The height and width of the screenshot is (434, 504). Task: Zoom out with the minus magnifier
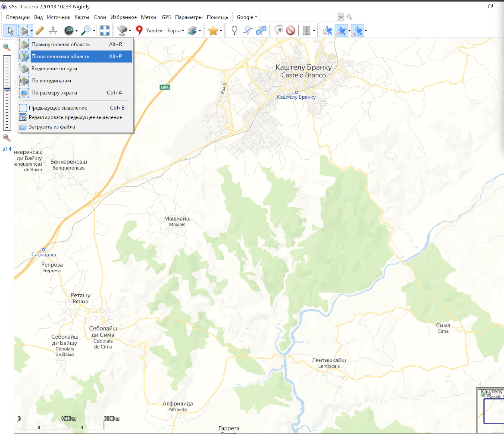tap(7, 138)
